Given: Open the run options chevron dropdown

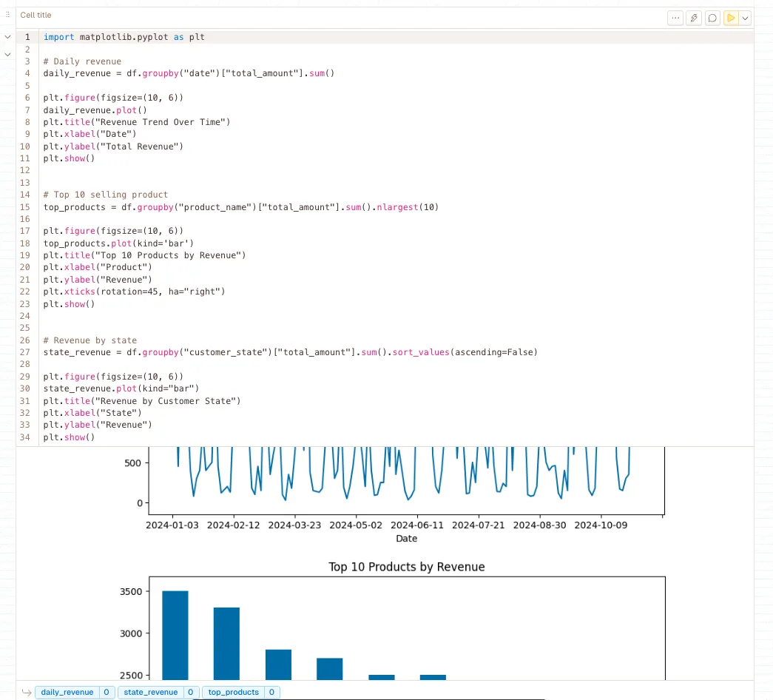Looking at the screenshot, I should tap(745, 16).
